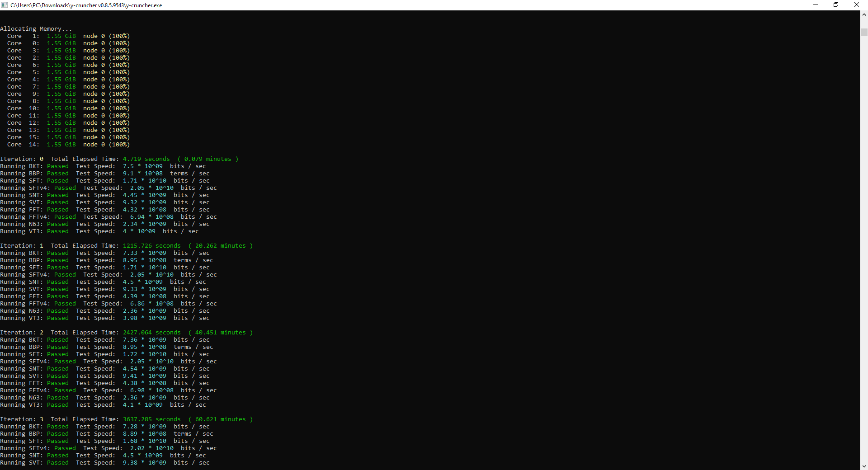This screenshot has height=470, width=868.
Task: Click SFT speed '1.68 * 10^10'
Action: coord(145,441)
